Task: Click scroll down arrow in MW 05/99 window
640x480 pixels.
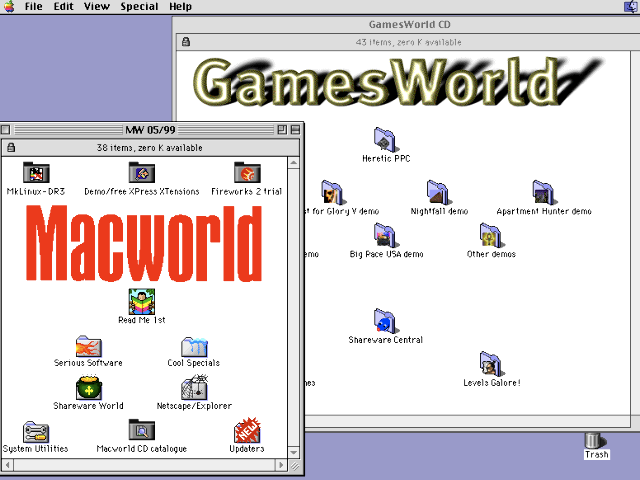Action: [293, 452]
